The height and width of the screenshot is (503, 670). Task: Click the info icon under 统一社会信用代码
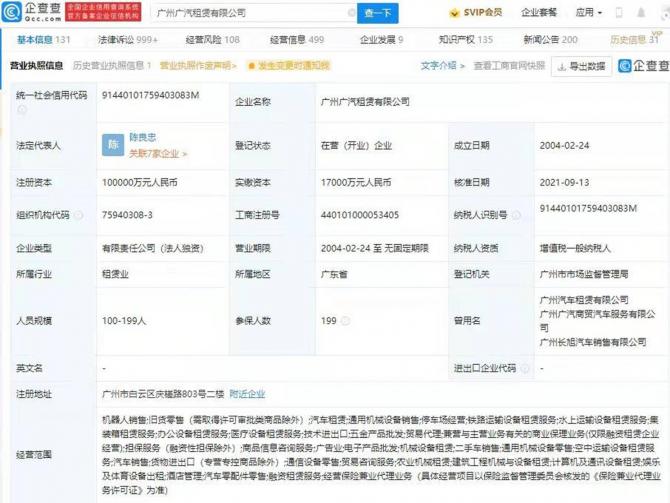pyautogui.click(x=21, y=110)
